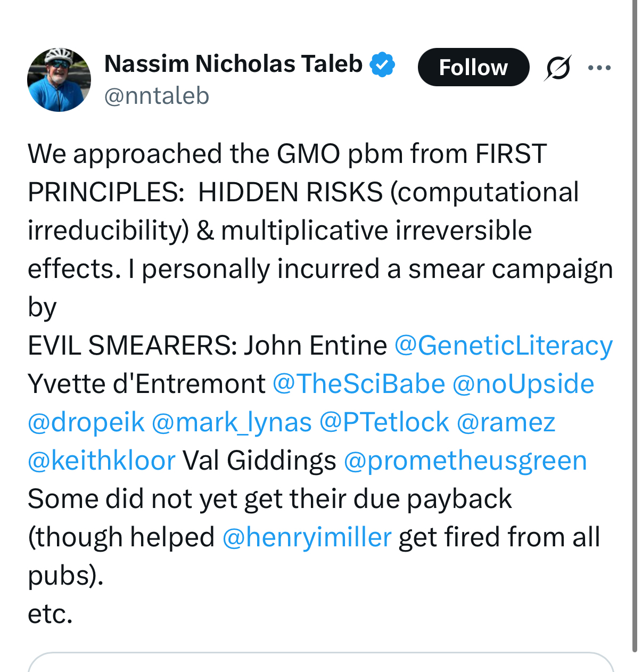Open the @mark_lynas mention

(232, 422)
